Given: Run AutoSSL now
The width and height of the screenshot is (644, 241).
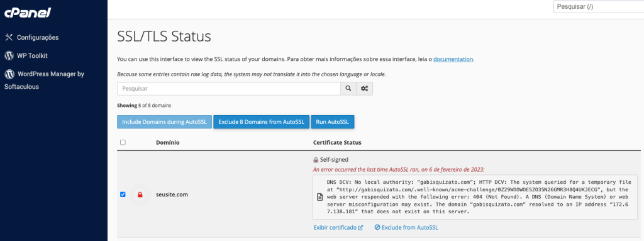Looking at the screenshot, I should [x=332, y=122].
